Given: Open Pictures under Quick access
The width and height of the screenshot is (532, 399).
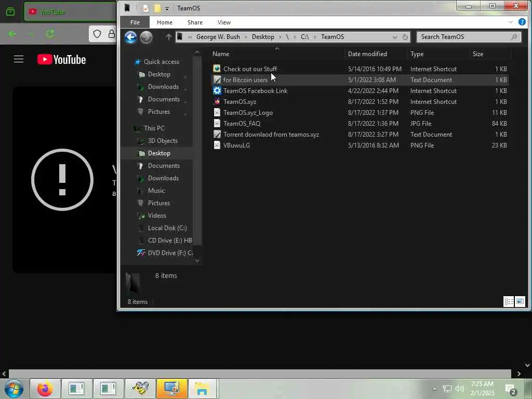Looking at the screenshot, I should (x=159, y=112).
